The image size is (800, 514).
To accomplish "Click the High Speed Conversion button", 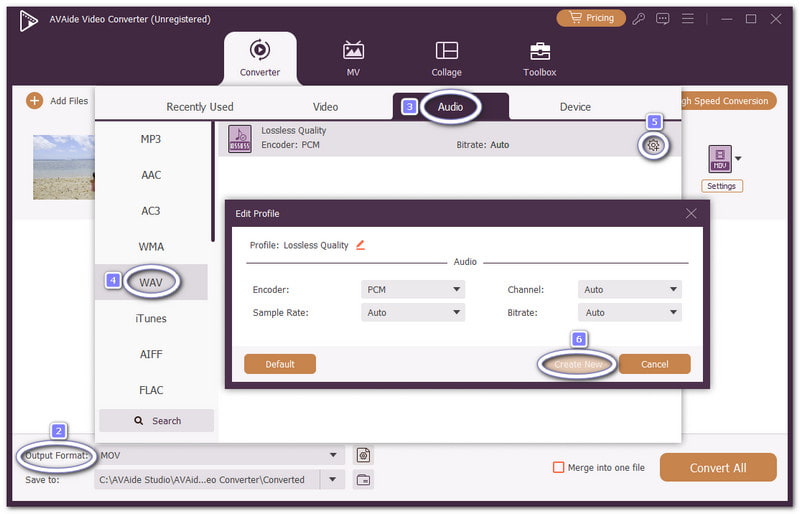I will tap(729, 101).
